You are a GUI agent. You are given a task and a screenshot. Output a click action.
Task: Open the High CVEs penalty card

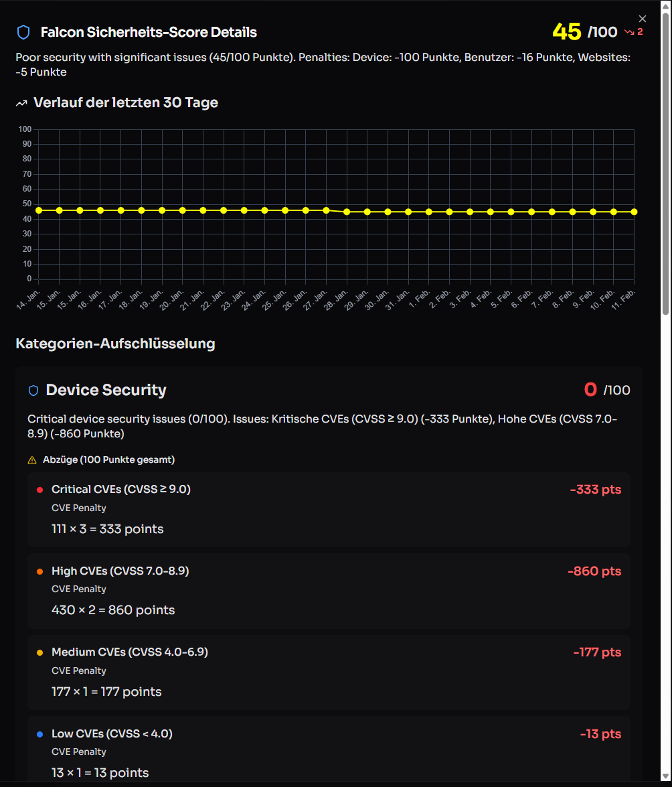(329, 591)
